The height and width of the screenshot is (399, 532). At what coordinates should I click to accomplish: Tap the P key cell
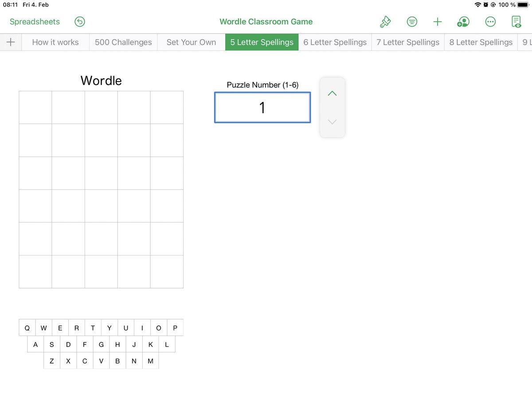click(x=175, y=328)
